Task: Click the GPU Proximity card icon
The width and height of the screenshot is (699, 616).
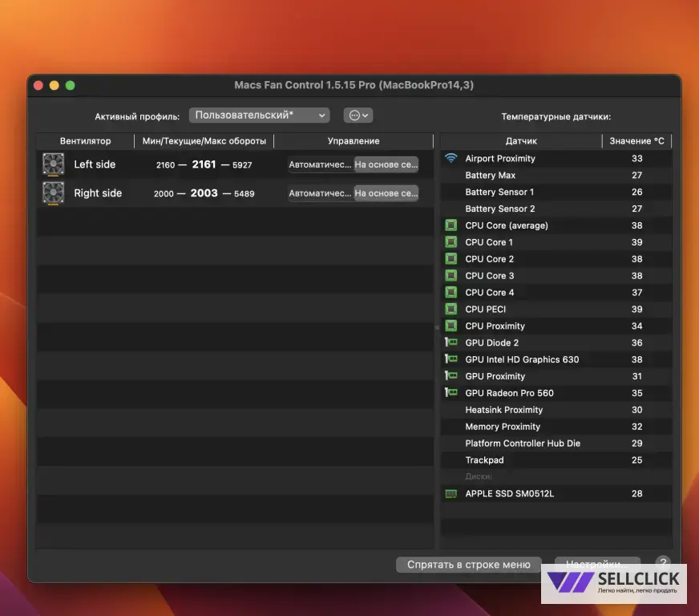Action: tap(451, 376)
